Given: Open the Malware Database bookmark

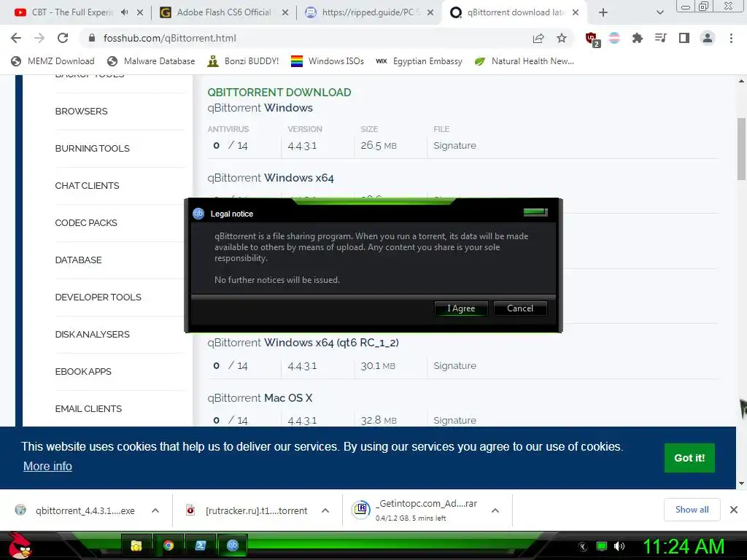Looking at the screenshot, I should click(x=151, y=61).
